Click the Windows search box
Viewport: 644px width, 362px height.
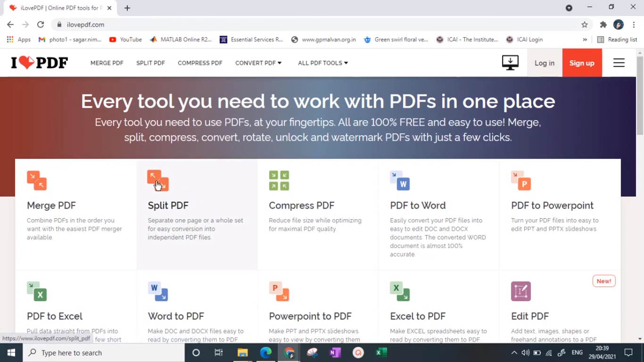(x=104, y=353)
